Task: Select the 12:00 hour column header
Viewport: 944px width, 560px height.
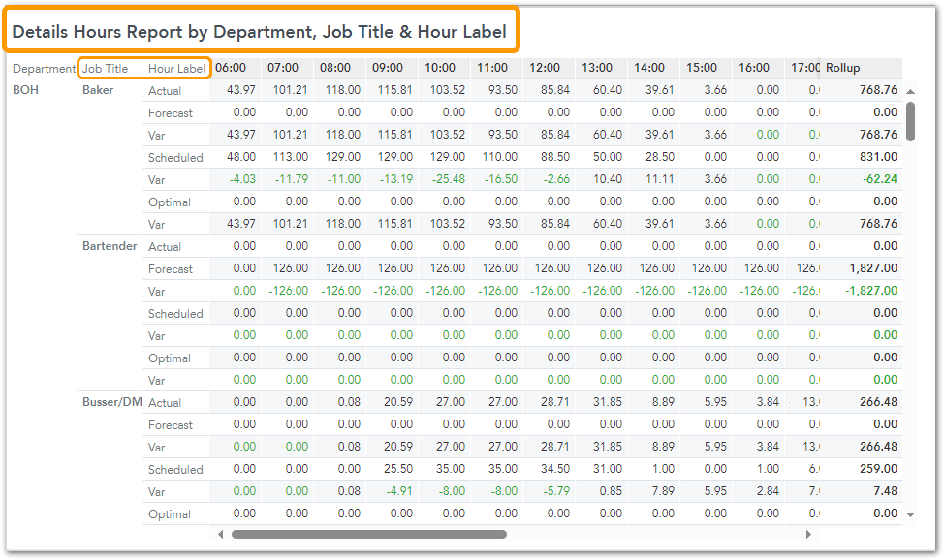Action: pyautogui.click(x=545, y=68)
